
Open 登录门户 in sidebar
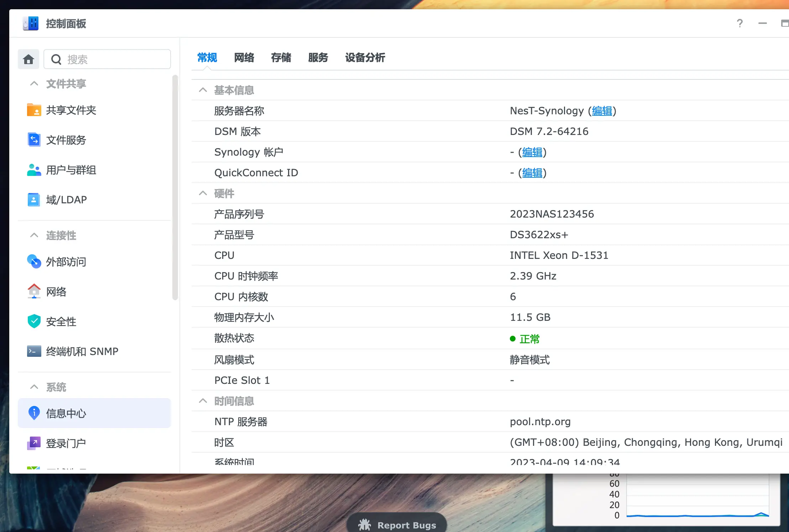pyautogui.click(x=94, y=443)
